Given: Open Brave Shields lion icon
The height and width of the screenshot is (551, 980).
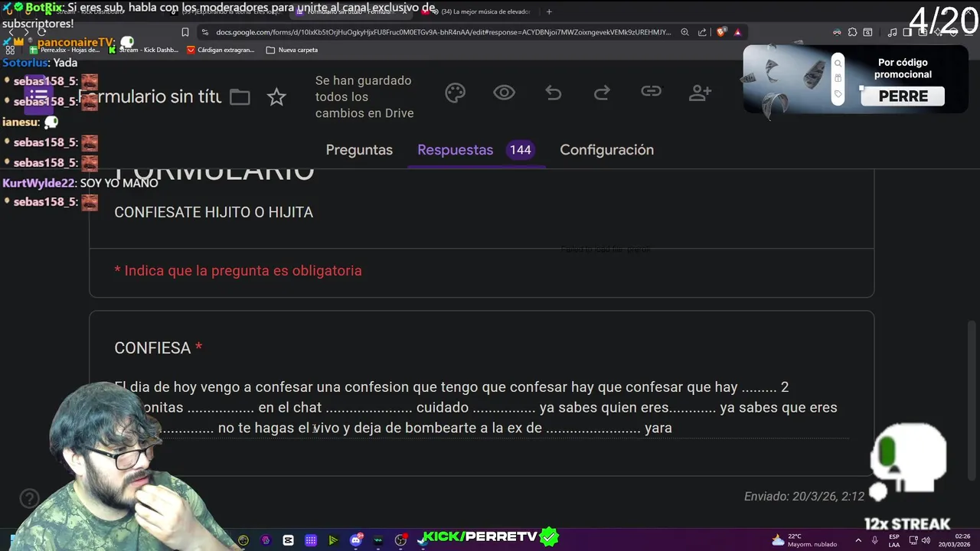Looking at the screenshot, I should [x=721, y=32].
